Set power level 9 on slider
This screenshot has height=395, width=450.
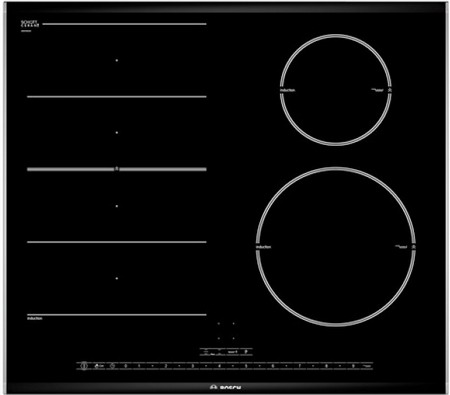(353, 366)
